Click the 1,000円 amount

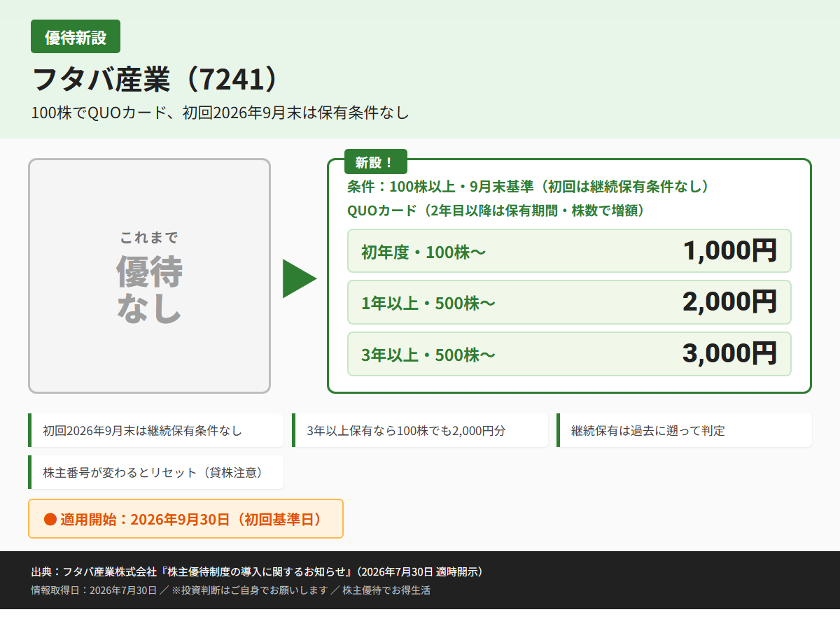pos(730,250)
